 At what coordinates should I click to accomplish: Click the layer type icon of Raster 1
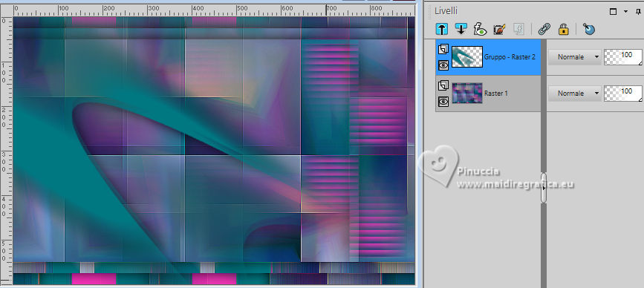(443, 86)
